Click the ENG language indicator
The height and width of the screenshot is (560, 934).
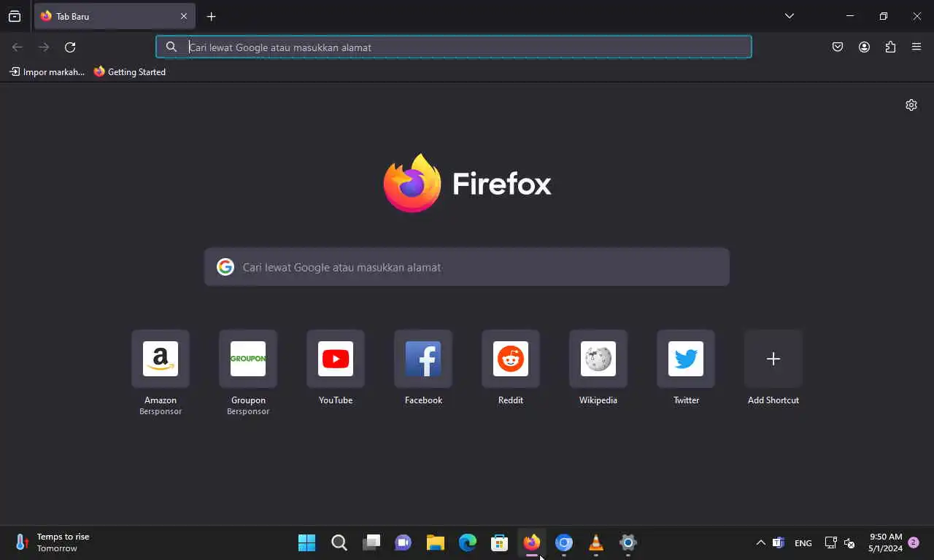click(803, 543)
